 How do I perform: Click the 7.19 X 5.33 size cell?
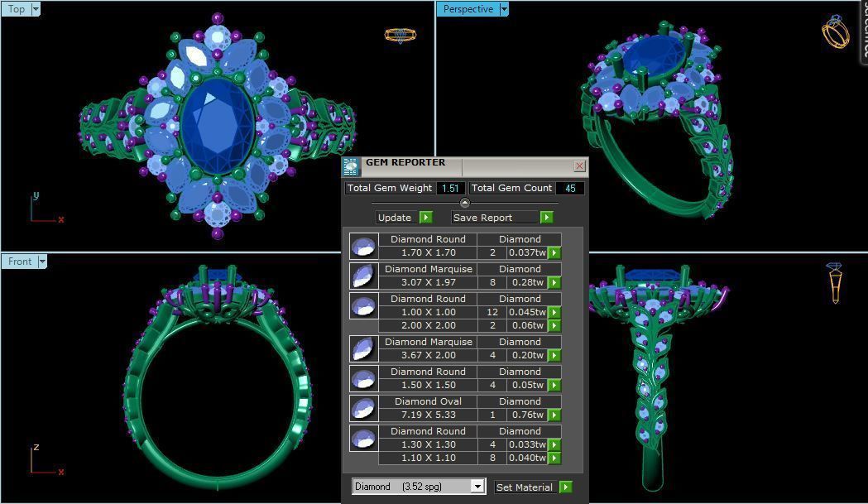(428, 415)
